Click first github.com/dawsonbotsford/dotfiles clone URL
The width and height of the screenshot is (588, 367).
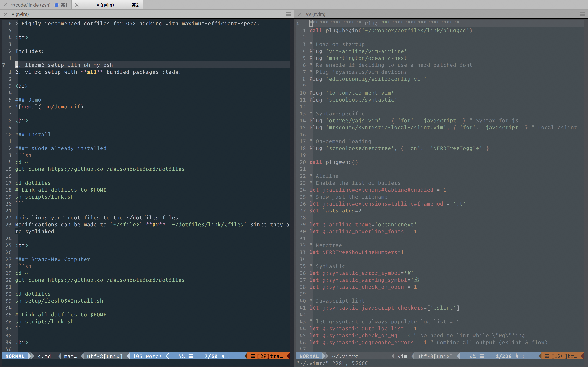coord(116,169)
